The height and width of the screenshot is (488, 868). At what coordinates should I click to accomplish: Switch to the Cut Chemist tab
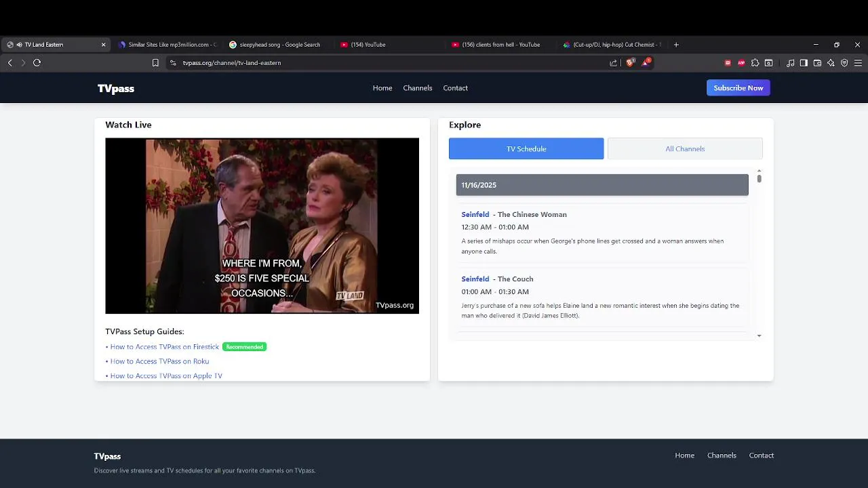pos(612,45)
